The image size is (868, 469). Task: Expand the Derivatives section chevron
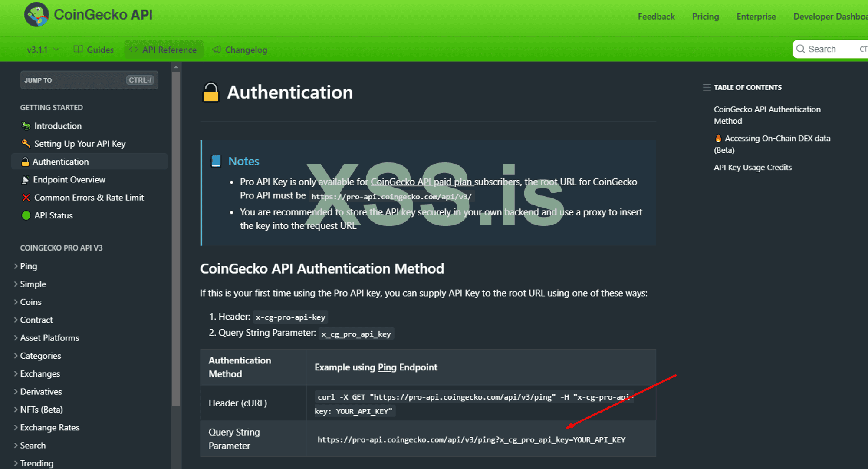point(16,392)
